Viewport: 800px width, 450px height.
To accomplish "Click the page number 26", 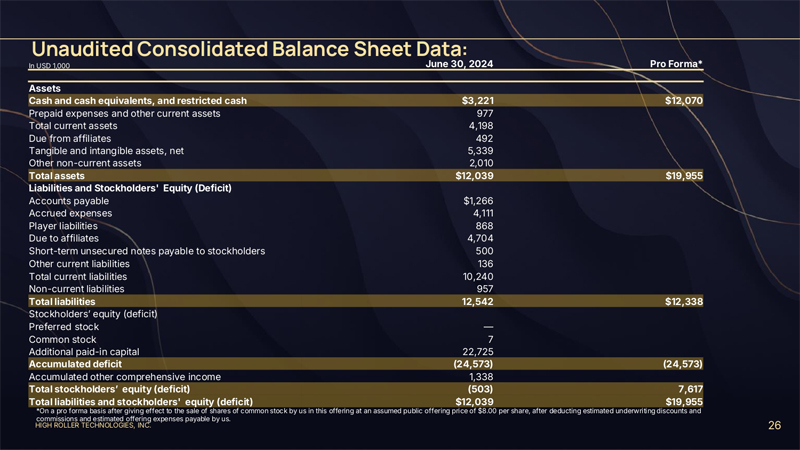I will pyautogui.click(x=774, y=426).
